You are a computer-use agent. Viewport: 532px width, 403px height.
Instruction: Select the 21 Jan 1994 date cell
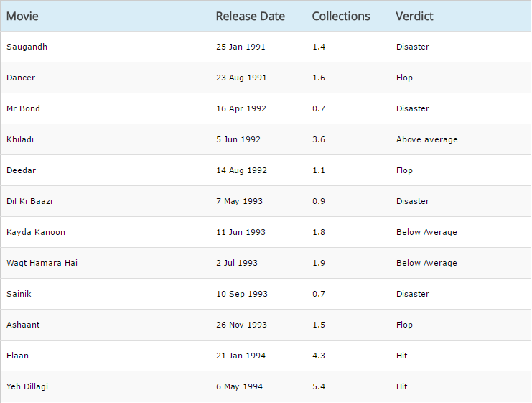point(241,356)
